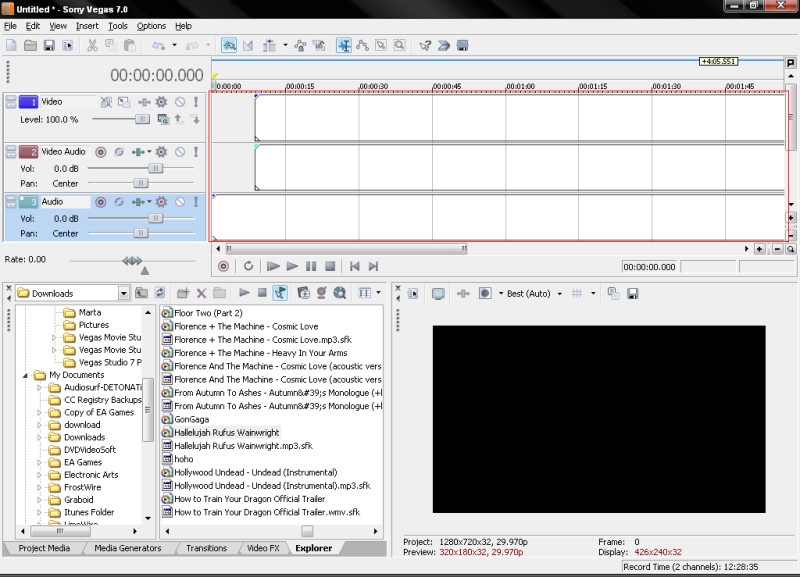The height and width of the screenshot is (577, 800).
Task: Arm the Audio track for recording
Action: coord(100,202)
